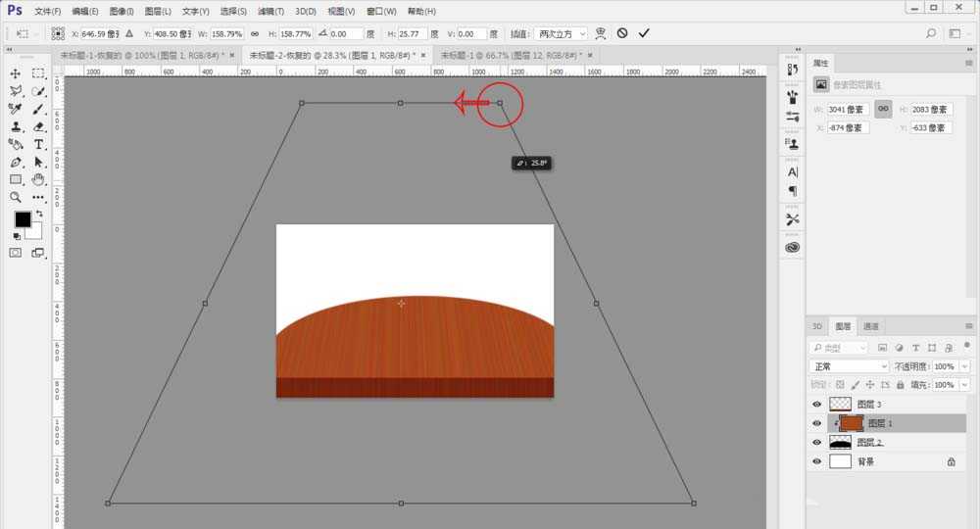Select the Hand tool

(x=39, y=179)
